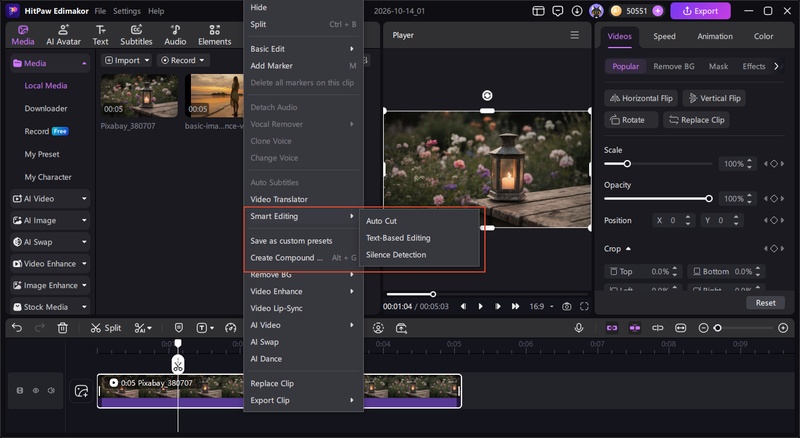The height and width of the screenshot is (438, 800).
Task: Open the download center icon in the title bar
Action: click(577, 11)
